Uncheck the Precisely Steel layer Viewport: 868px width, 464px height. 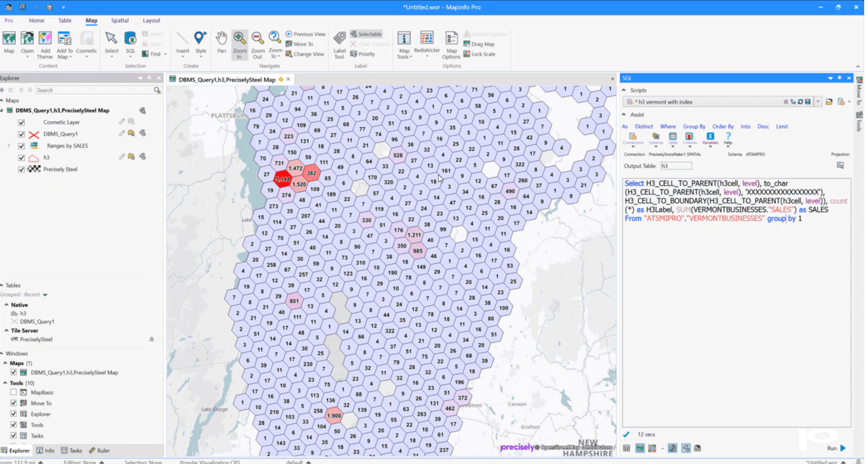tap(22, 169)
